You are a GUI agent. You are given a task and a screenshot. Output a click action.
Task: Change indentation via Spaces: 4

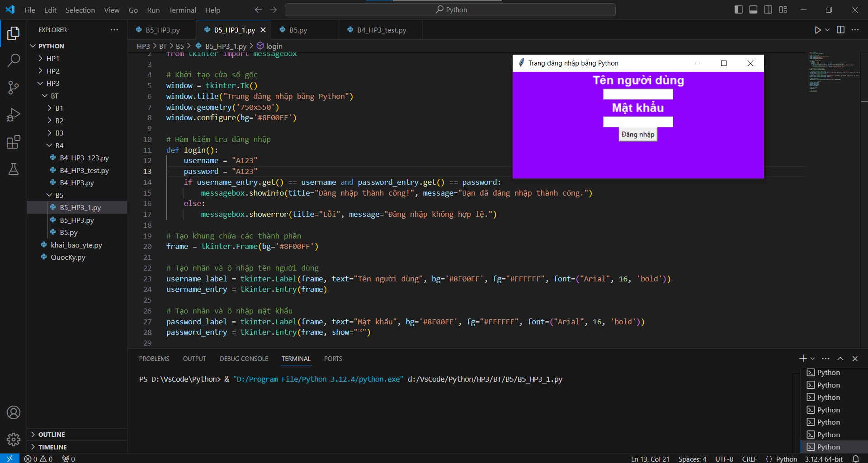click(x=692, y=458)
